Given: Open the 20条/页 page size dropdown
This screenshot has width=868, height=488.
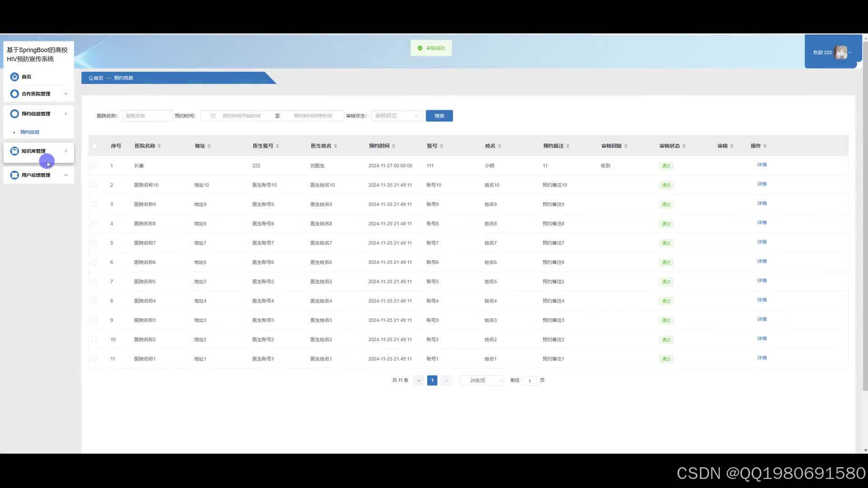Looking at the screenshot, I should pos(481,380).
